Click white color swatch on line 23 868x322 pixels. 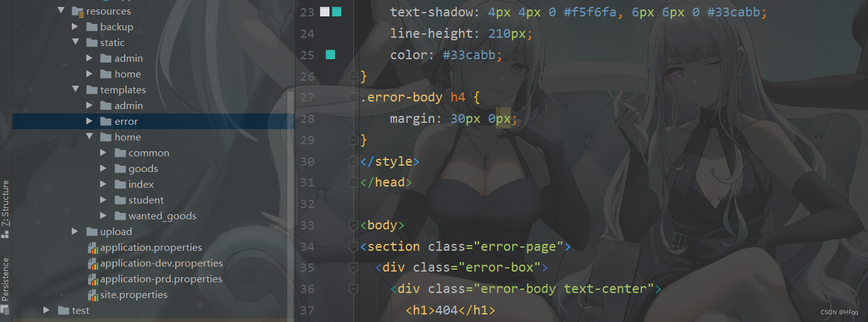[324, 12]
